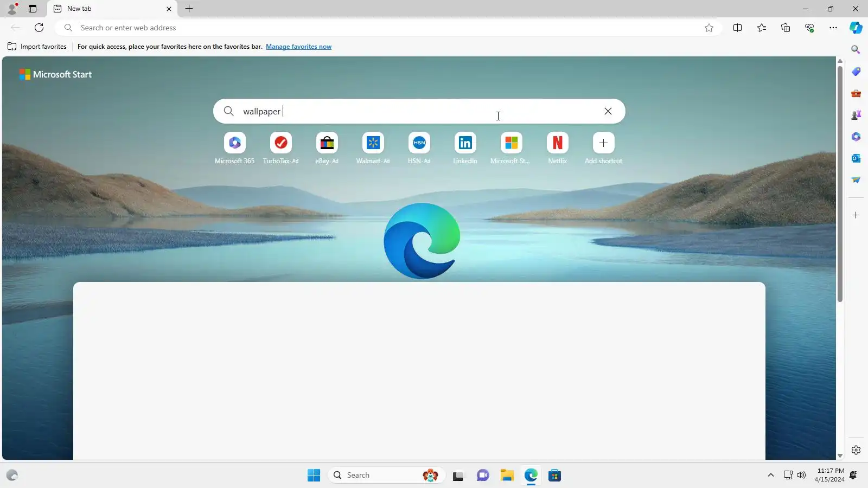Refresh the current page
The image size is (868, 488).
(39, 28)
